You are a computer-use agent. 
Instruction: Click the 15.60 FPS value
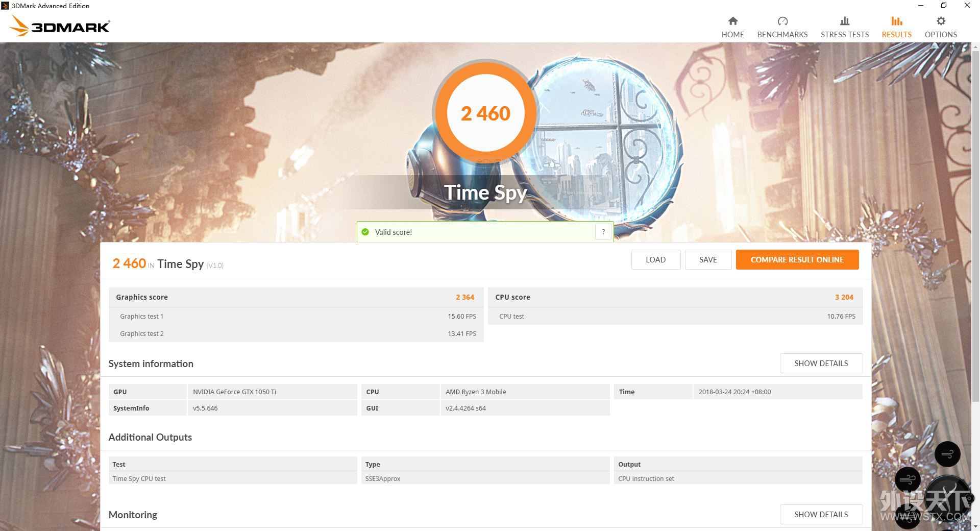(x=462, y=316)
